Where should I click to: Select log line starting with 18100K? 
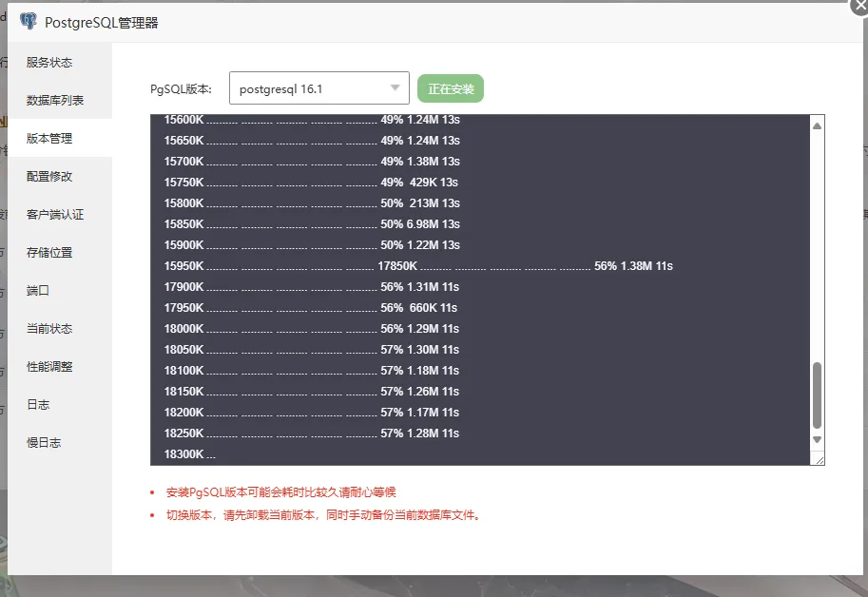[312, 371]
